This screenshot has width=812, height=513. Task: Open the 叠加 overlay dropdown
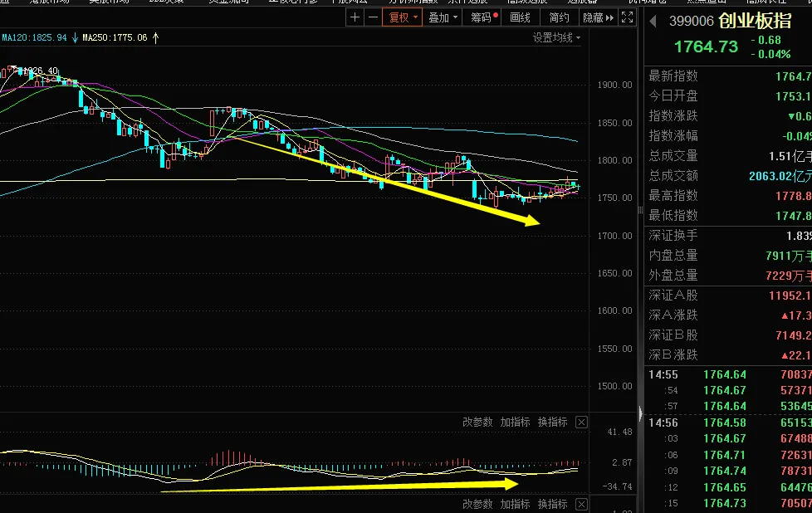tap(443, 17)
